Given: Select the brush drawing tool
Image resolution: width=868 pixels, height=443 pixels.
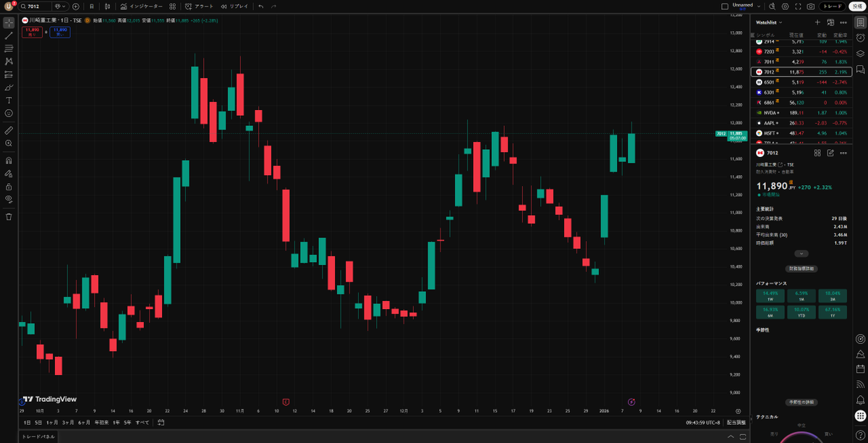Looking at the screenshot, I should (9, 88).
